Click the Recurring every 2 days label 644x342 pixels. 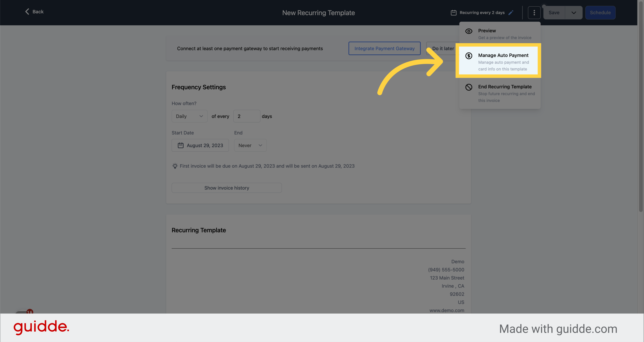482,12
